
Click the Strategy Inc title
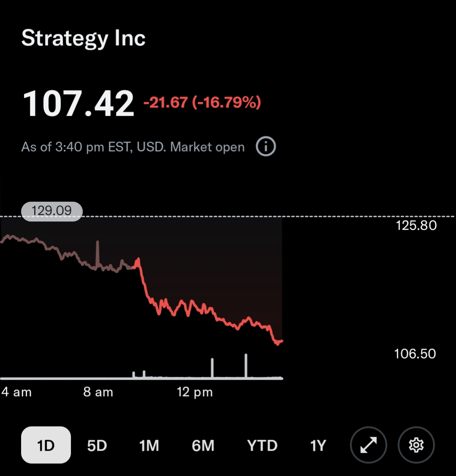pos(83,38)
